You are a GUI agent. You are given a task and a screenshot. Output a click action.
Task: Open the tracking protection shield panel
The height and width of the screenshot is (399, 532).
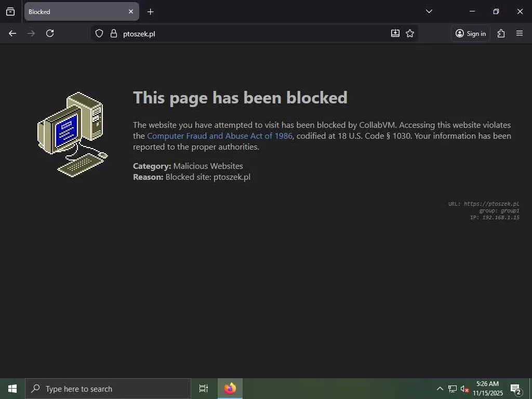[x=99, y=33]
